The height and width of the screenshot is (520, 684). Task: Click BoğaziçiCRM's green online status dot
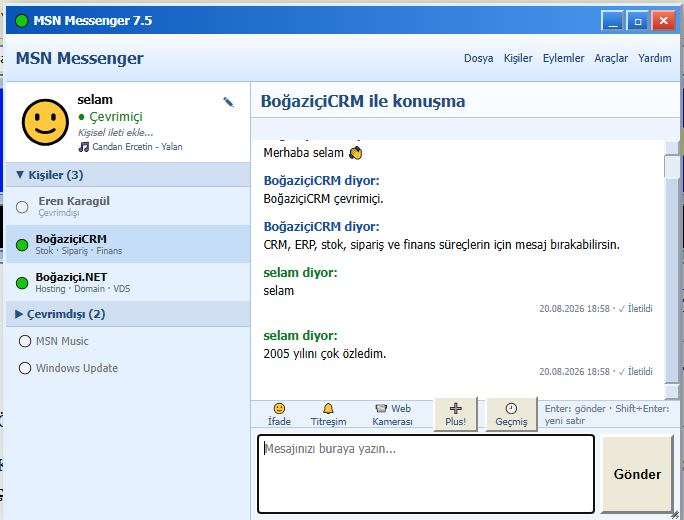point(22,245)
